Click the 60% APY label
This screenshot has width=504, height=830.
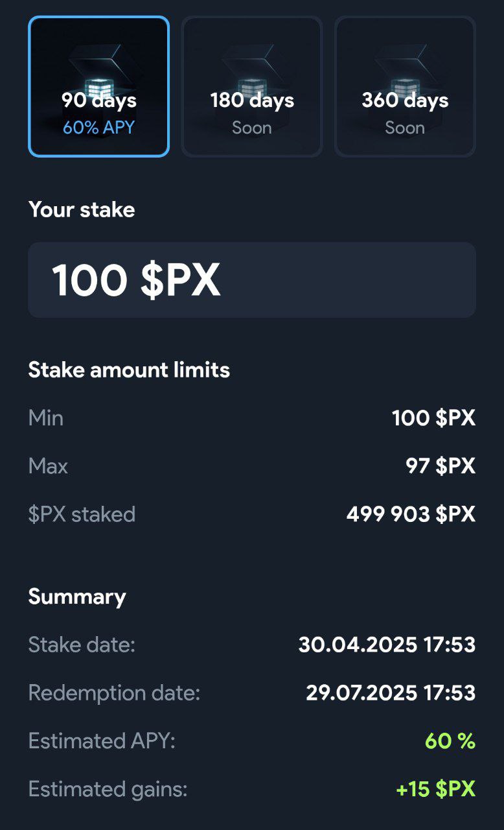[x=98, y=128]
